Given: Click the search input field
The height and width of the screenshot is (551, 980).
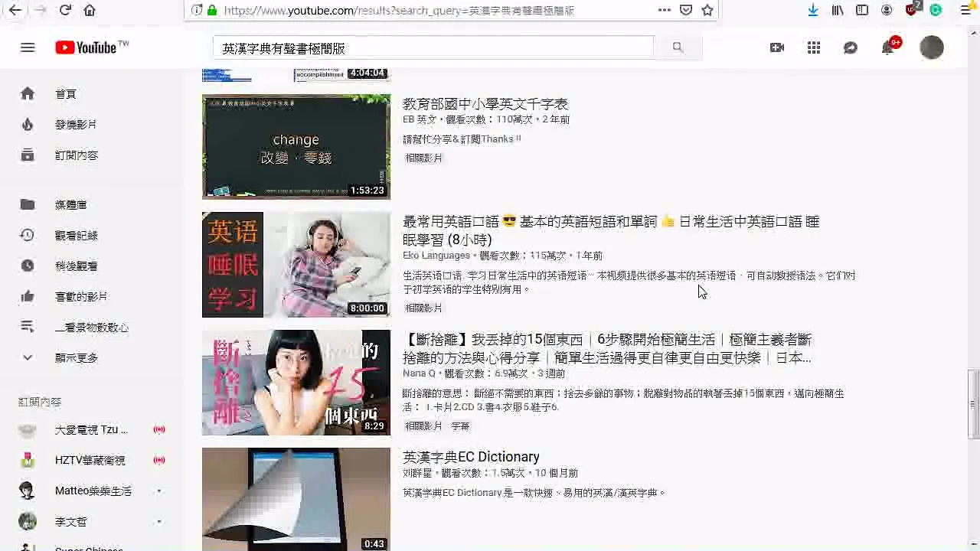Looking at the screenshot, I should pyautogui.click(x=433, y=47).
